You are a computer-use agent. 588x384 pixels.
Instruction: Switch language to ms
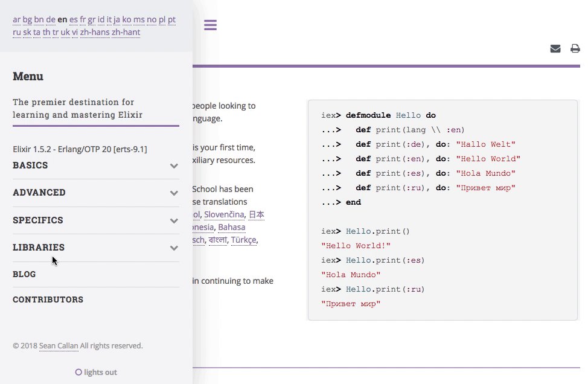[139, 19]
